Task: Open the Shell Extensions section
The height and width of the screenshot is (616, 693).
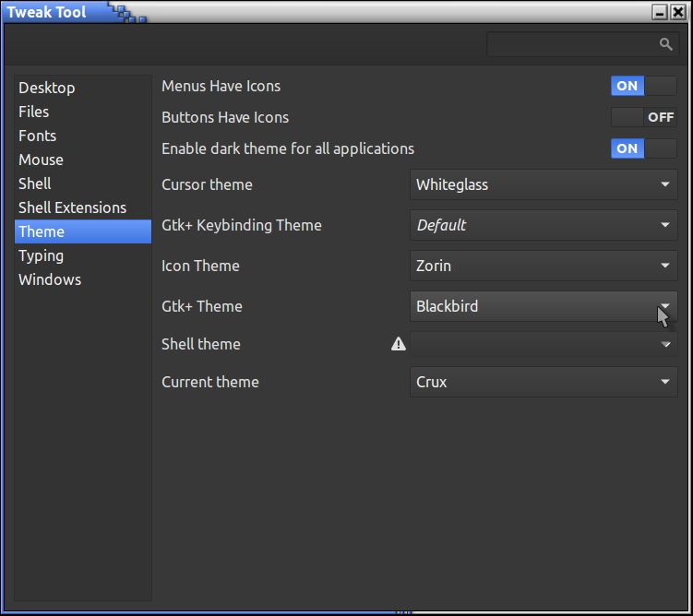Action: click(x=73, y=207)
